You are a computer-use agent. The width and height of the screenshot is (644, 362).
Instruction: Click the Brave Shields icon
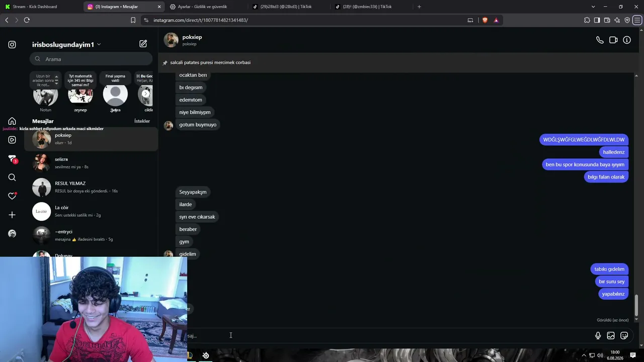tap(485, 20)
